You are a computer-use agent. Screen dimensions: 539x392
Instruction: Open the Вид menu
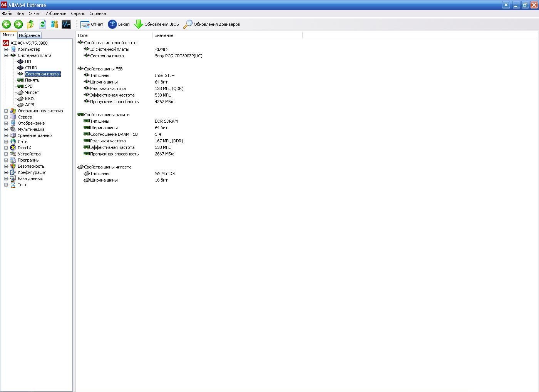pos(20,13)
